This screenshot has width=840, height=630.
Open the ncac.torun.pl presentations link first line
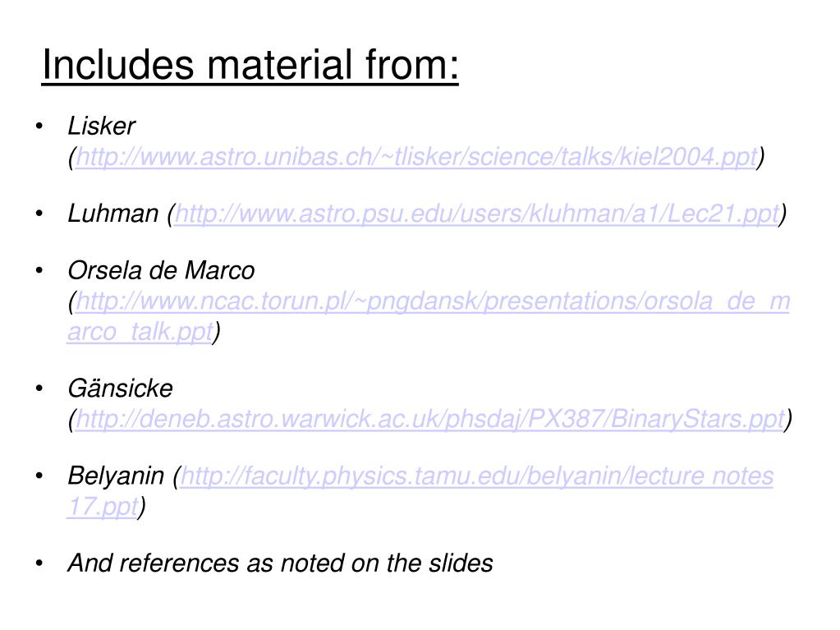(433, 301)
